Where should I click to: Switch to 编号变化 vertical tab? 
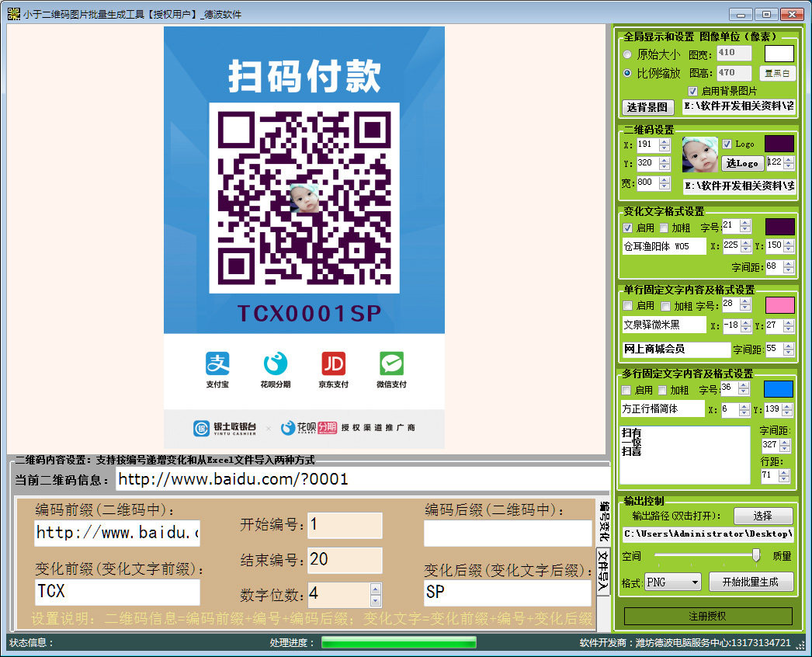(603, 521)
